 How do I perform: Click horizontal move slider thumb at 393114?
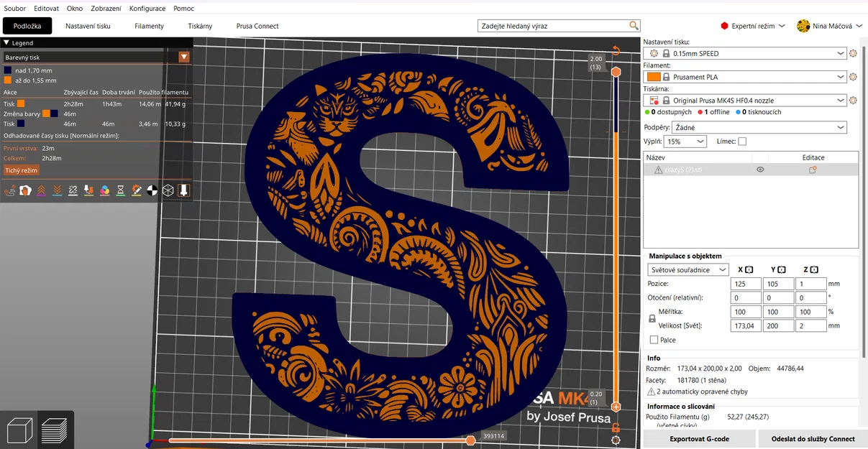tap(470, 440)
